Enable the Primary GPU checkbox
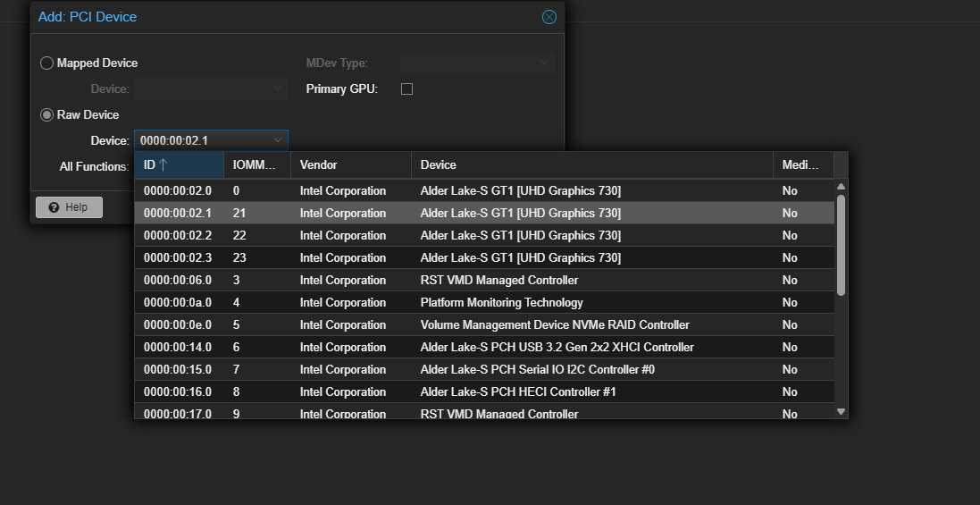The height and width of the screenshot is (505, 980). (x=406, y=88)
